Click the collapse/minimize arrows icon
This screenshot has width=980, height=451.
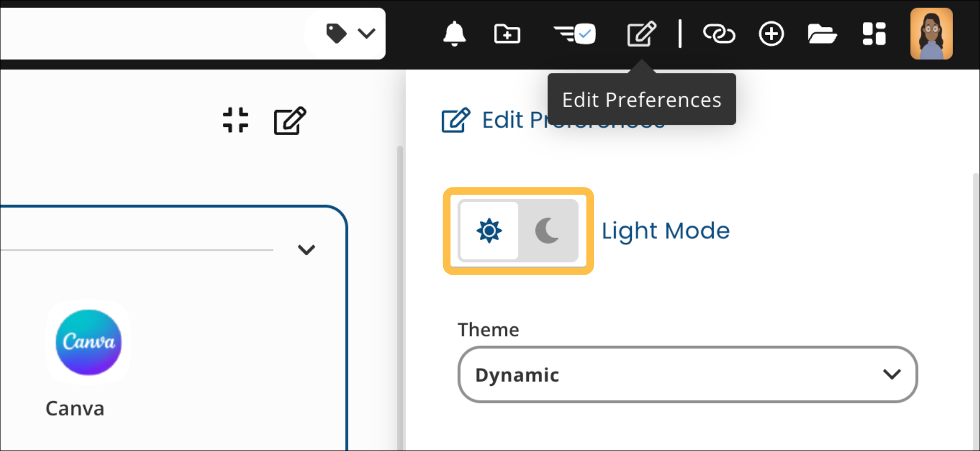pos(236,120)
